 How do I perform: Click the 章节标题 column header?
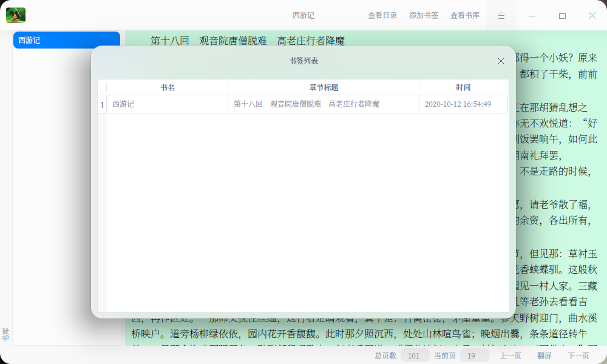click(x=324, y=87)
